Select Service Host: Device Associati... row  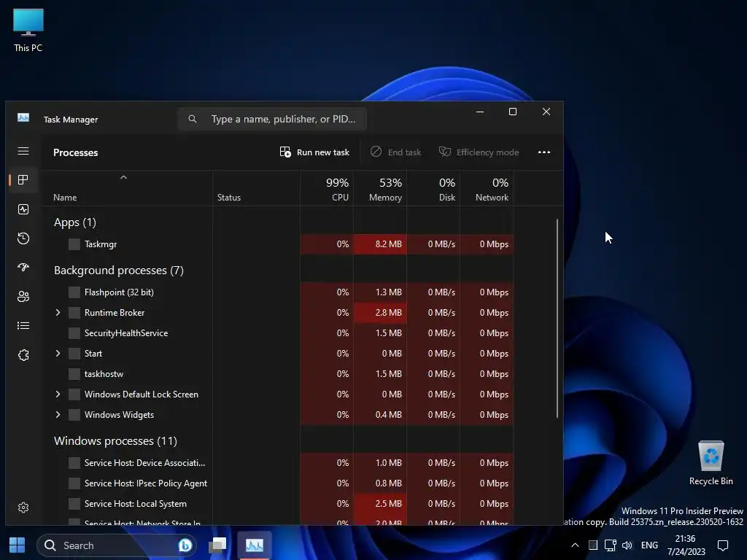click(x=278, y=463)
